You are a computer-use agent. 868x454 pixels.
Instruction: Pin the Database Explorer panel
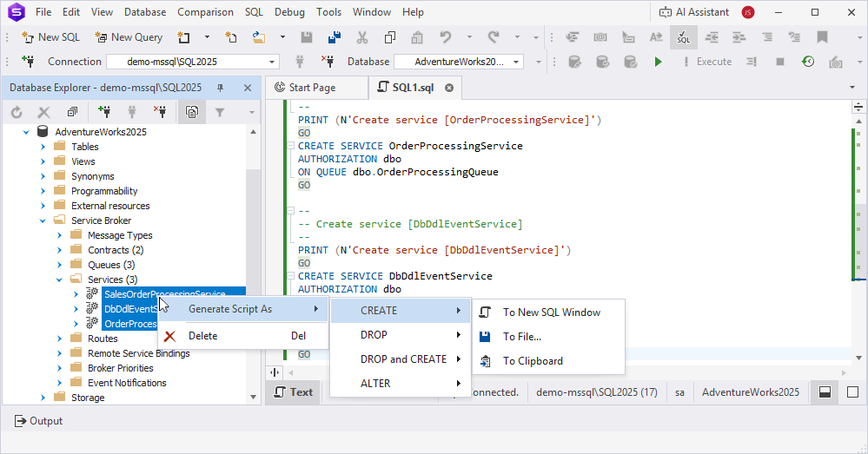[x=221, y=88]
